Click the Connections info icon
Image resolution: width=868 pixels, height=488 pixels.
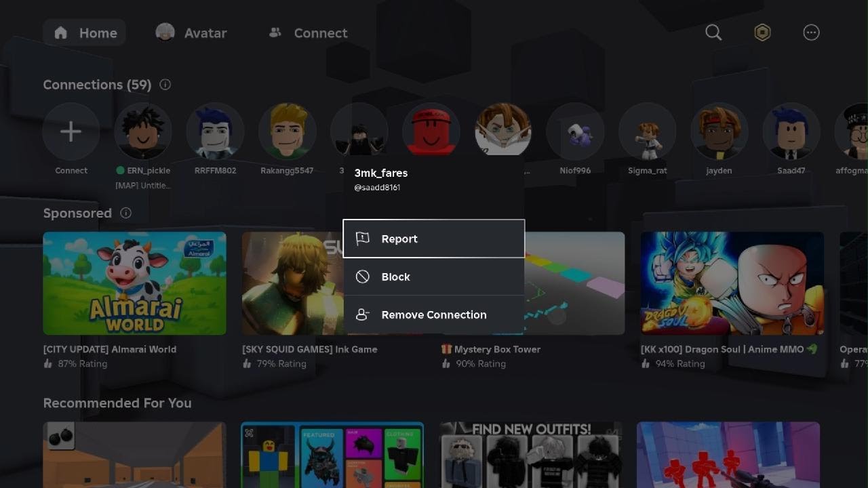click(x=165, y=85)
